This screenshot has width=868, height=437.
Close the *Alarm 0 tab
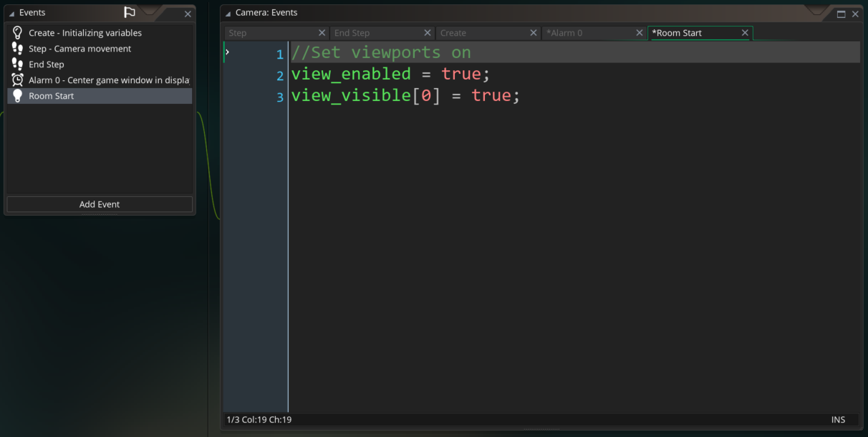tap(640, 33)
